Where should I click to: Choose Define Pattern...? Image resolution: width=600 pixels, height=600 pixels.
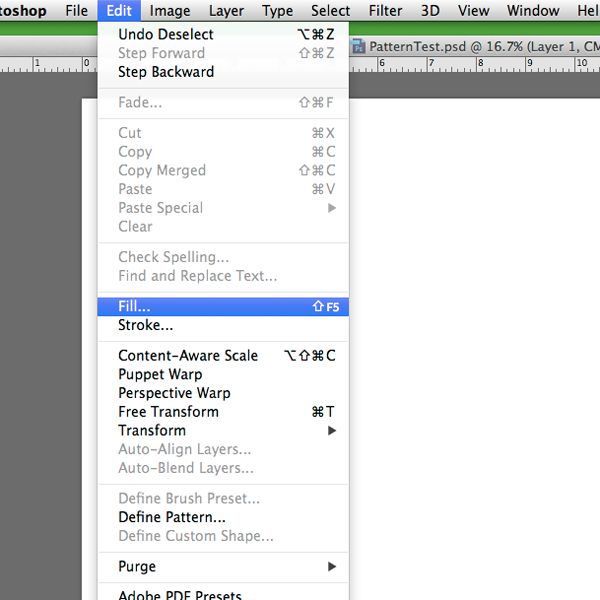[x=223, y=517]
